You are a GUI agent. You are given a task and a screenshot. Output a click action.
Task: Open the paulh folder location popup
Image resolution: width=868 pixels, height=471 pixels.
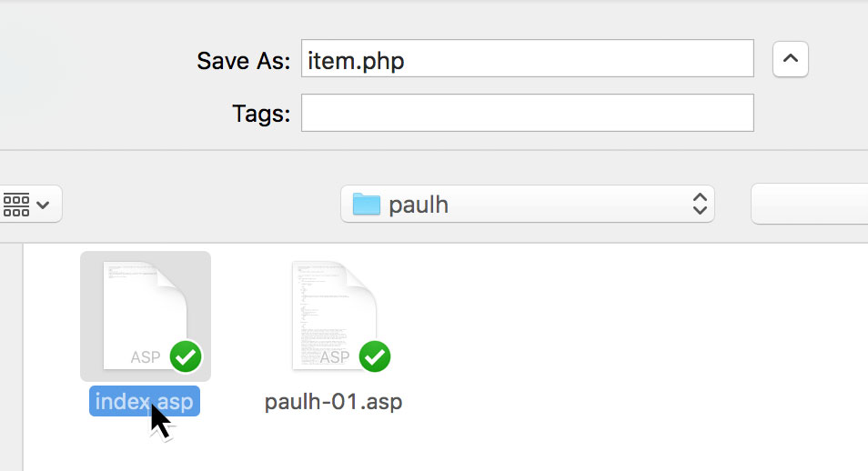coord(528,205)
